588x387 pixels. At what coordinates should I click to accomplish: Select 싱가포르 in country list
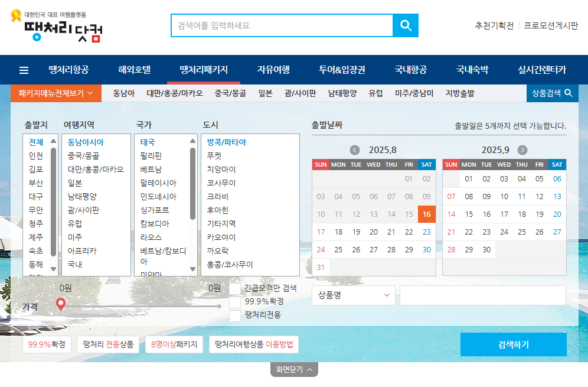click(155, 210)
